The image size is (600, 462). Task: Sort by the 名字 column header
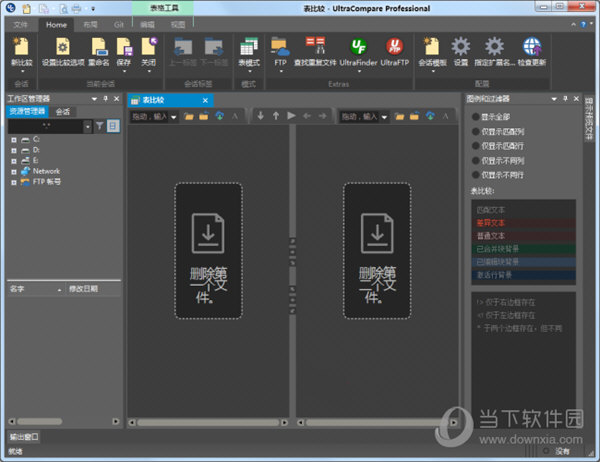tap(35, 289)
